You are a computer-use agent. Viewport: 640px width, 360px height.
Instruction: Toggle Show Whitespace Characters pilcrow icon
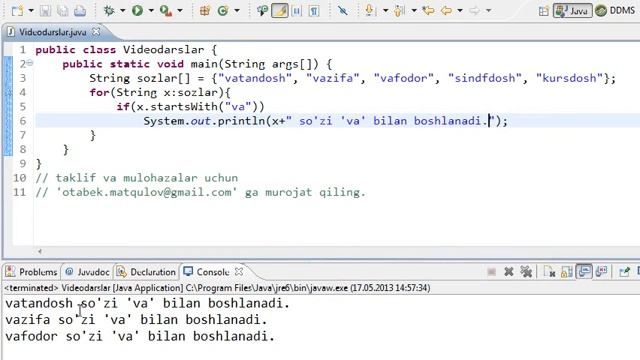pos(314,10)
